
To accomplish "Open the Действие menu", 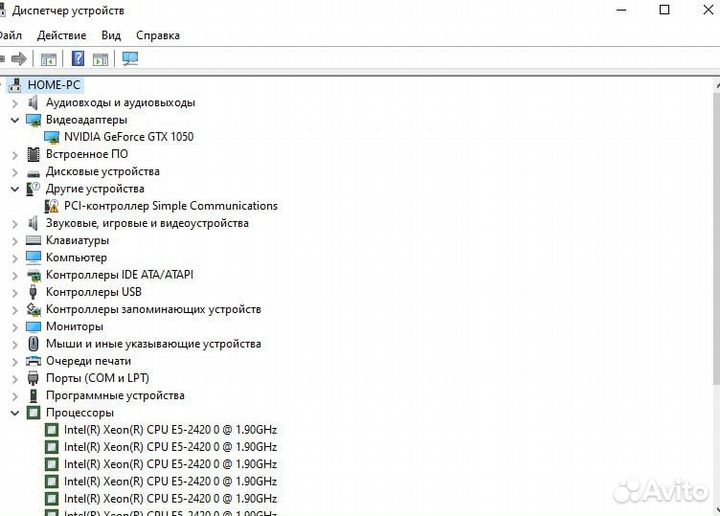I will pyautogui.click(x=61, y=35).
